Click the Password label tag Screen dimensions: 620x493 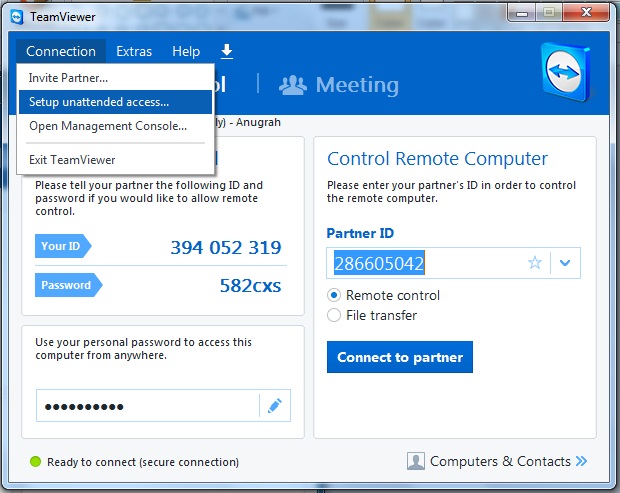click(x=69, y=285)
